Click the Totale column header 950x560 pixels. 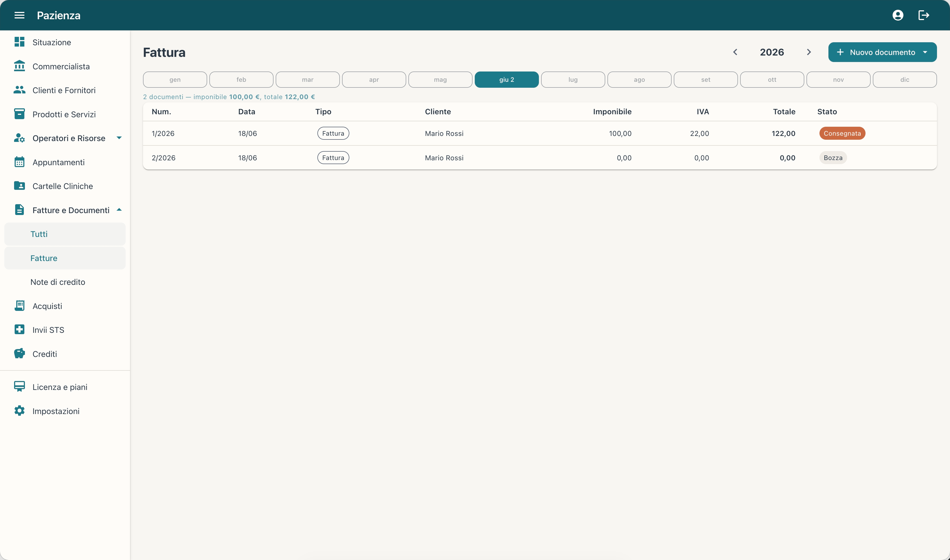(x=784, y=112)
